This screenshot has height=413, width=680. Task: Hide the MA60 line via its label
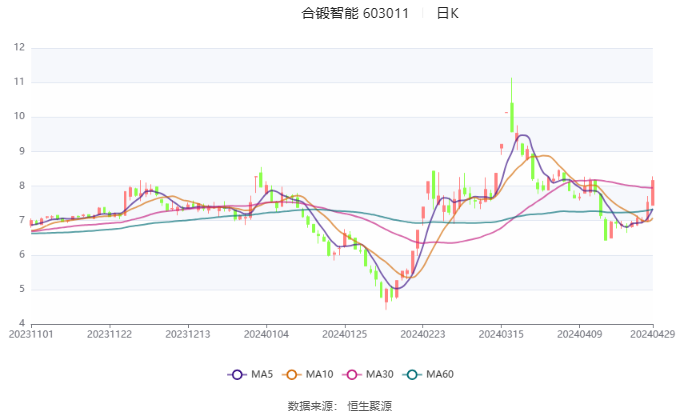[440, 374]
